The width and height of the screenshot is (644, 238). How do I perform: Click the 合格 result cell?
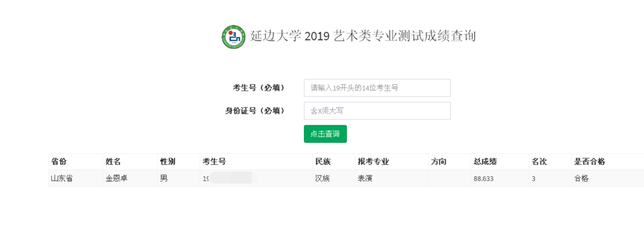(581, 179)
